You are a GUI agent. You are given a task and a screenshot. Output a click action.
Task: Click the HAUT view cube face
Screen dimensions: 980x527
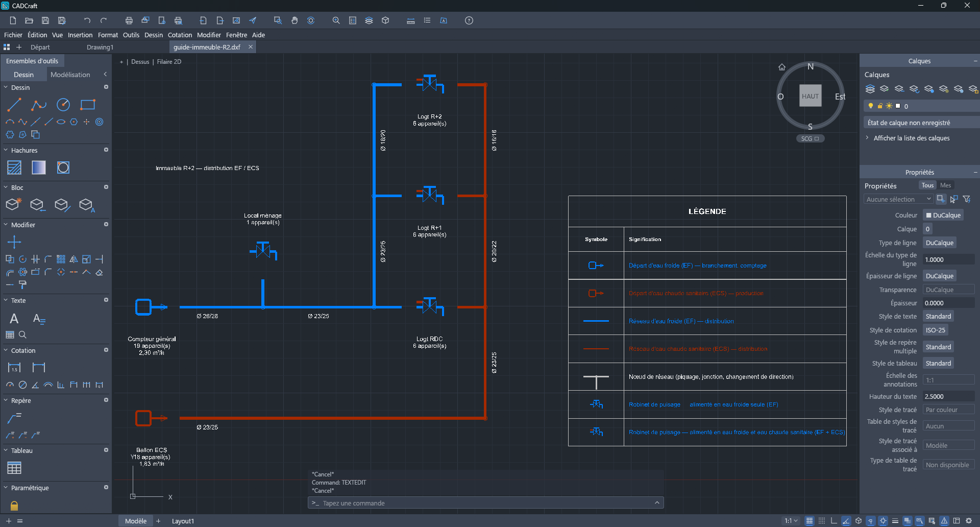[810, 96]
